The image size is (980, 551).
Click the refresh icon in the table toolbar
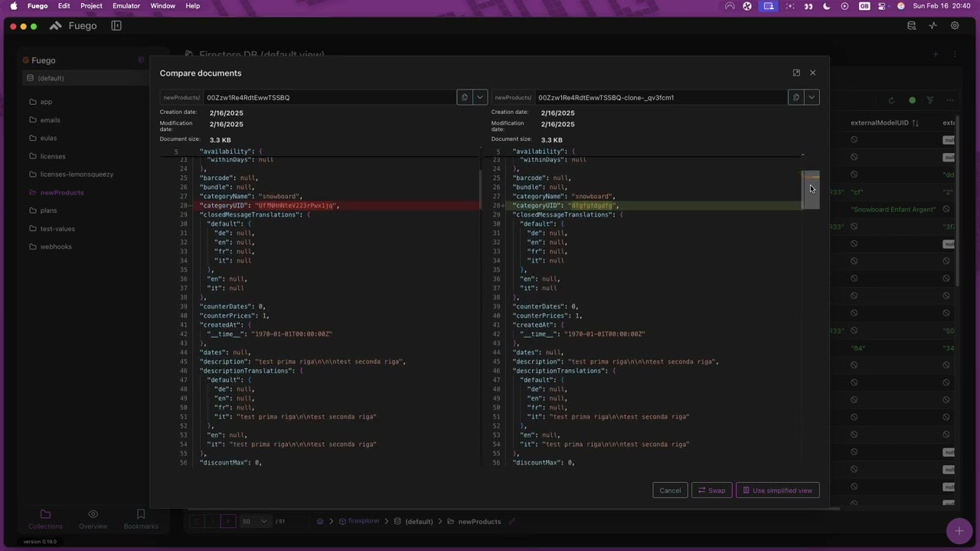891,100
